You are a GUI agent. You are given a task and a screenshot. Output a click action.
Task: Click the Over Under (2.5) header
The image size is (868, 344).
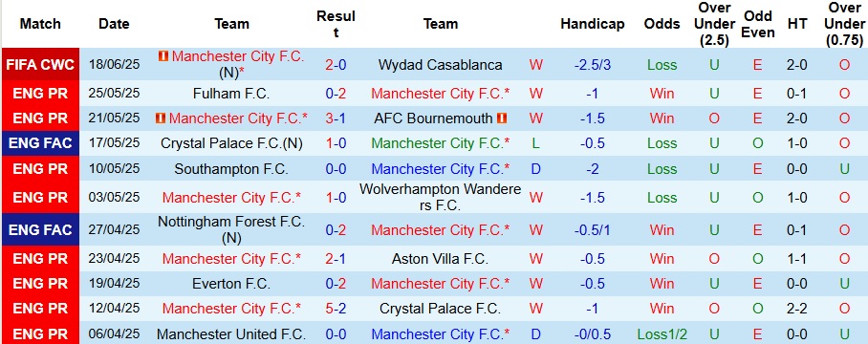click(716, 24)
